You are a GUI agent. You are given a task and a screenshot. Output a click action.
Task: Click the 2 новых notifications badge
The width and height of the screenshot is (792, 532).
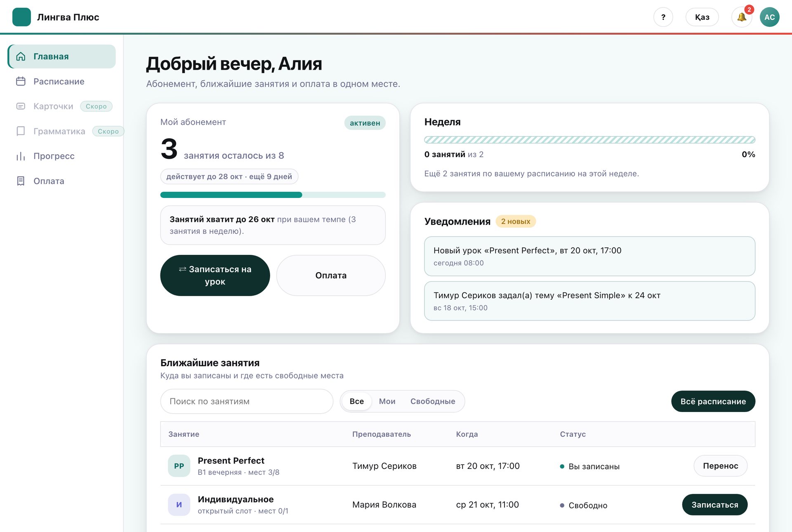[516, 221]
